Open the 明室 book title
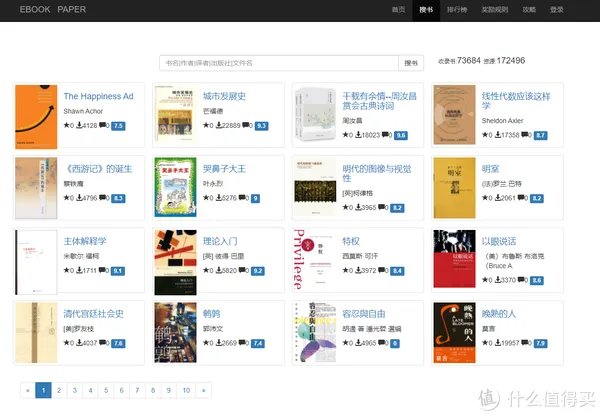This screenshot has width=600, height=416. [490, 169]
